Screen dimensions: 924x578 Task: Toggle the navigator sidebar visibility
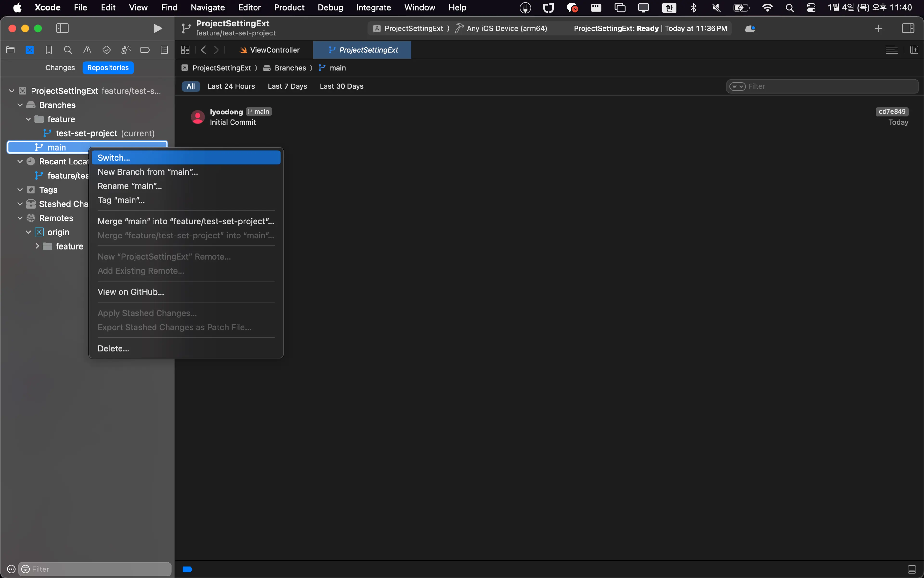[x=62, y=28]
